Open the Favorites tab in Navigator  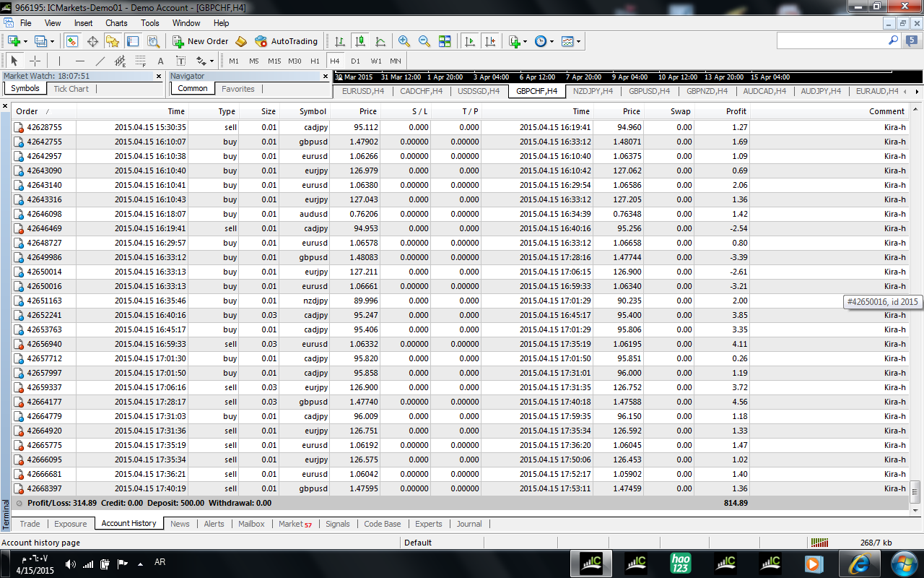(x=237, y=89)
